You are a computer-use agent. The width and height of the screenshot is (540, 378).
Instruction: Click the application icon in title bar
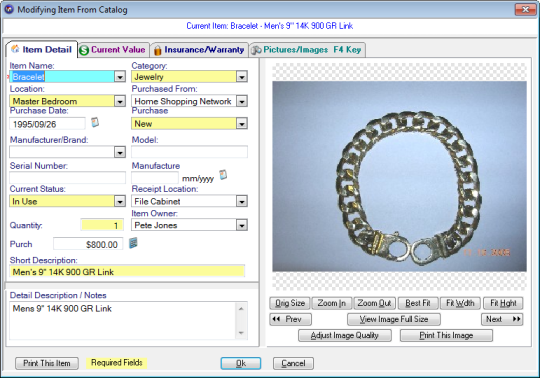pos(9,9)
